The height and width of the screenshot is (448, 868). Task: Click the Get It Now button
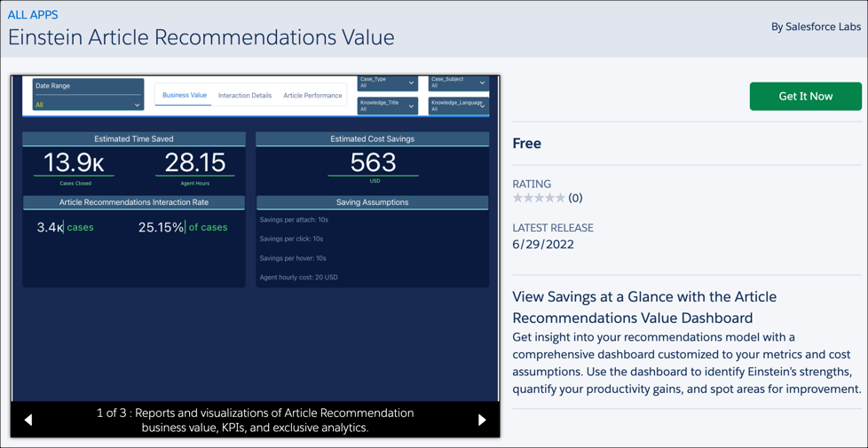point(806,96)
